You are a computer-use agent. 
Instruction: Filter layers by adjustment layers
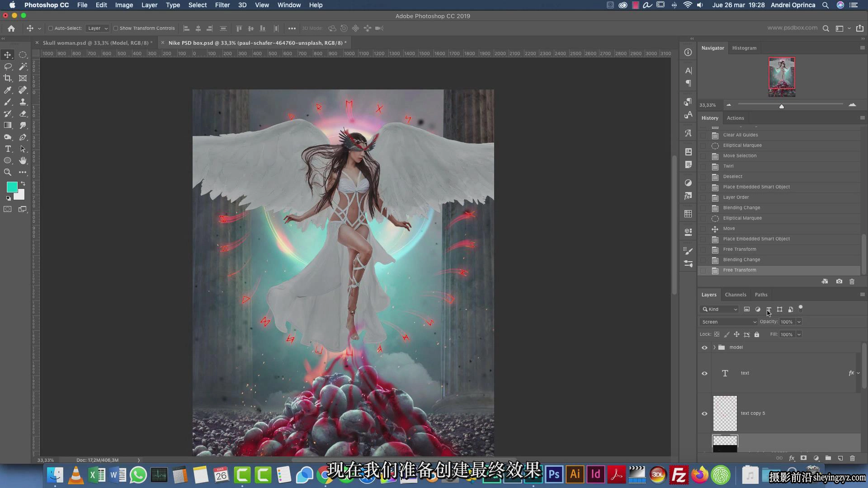(x=758, y=310)
